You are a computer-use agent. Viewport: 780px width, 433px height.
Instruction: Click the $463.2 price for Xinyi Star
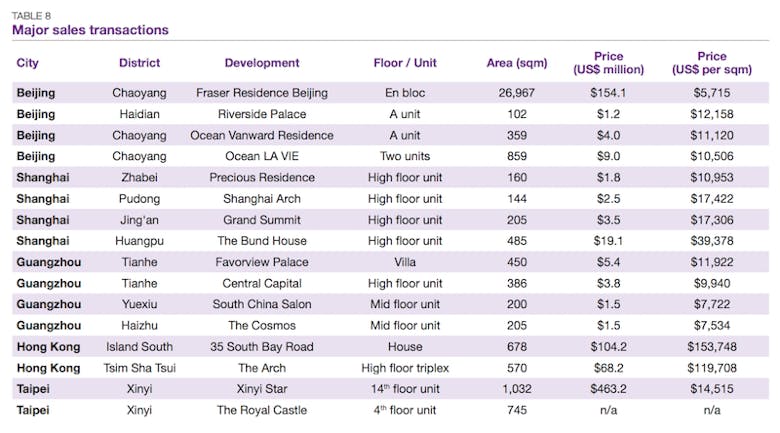coord(608,389)
